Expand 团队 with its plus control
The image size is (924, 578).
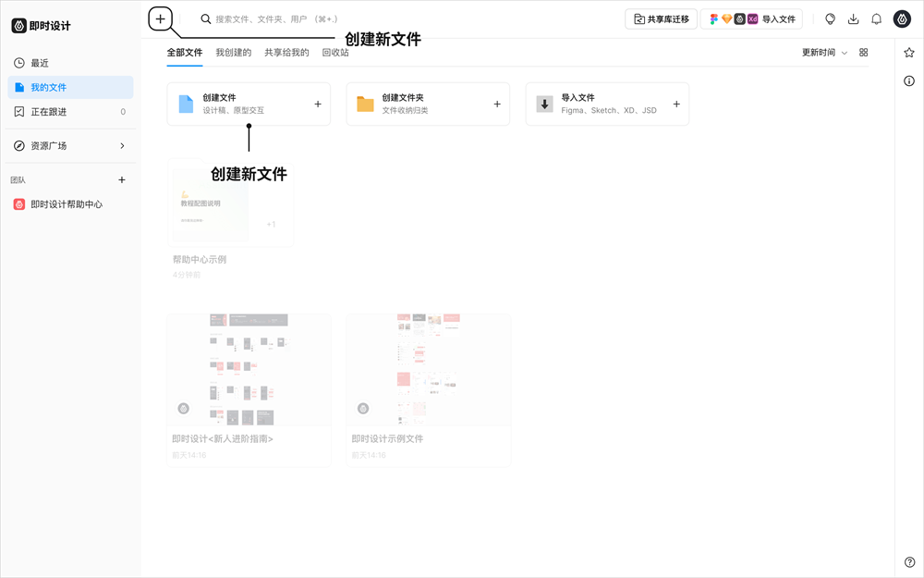[121, 179]
